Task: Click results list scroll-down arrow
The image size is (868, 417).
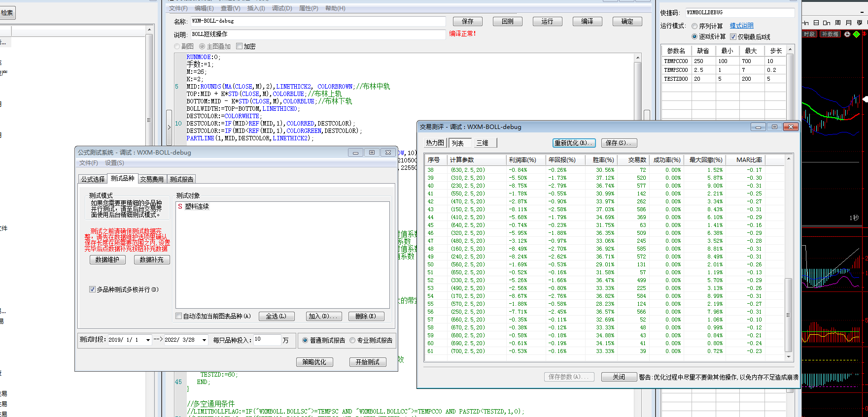Action: [x=789, y=357]
